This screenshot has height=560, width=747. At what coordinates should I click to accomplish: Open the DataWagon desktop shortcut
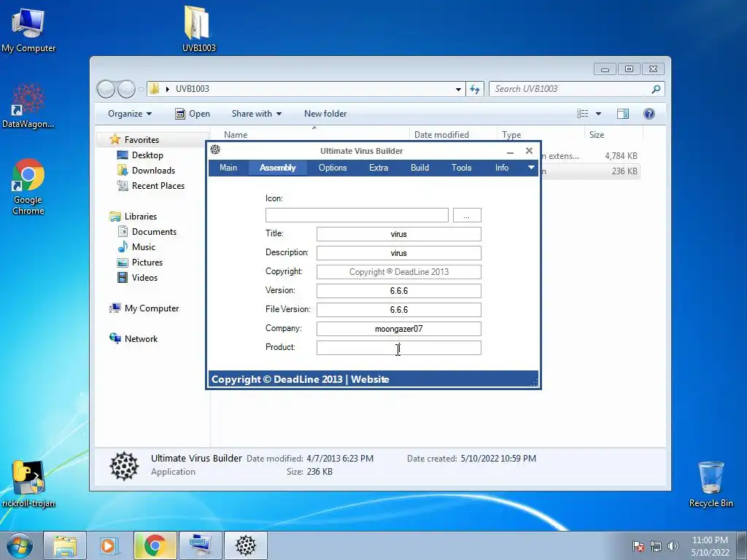click(28, 106)
